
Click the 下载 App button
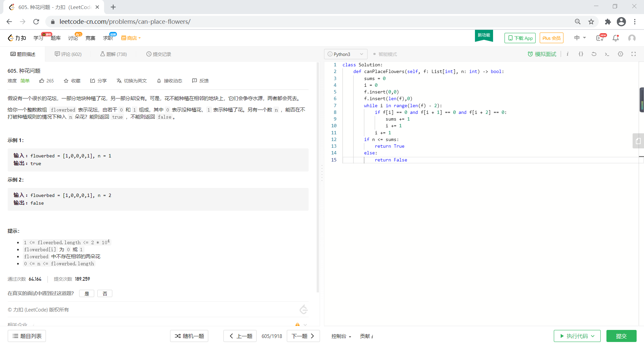(x=520, y=38)
